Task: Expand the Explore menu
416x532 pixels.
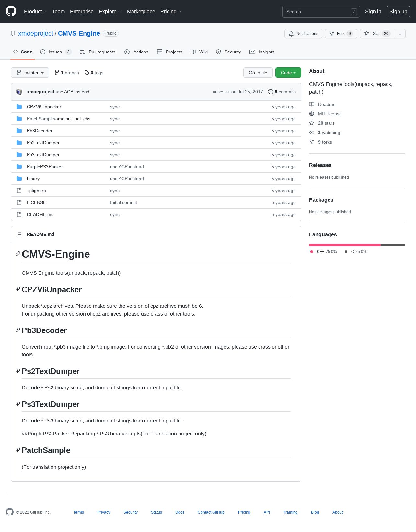Action: [x=110, y=11]
